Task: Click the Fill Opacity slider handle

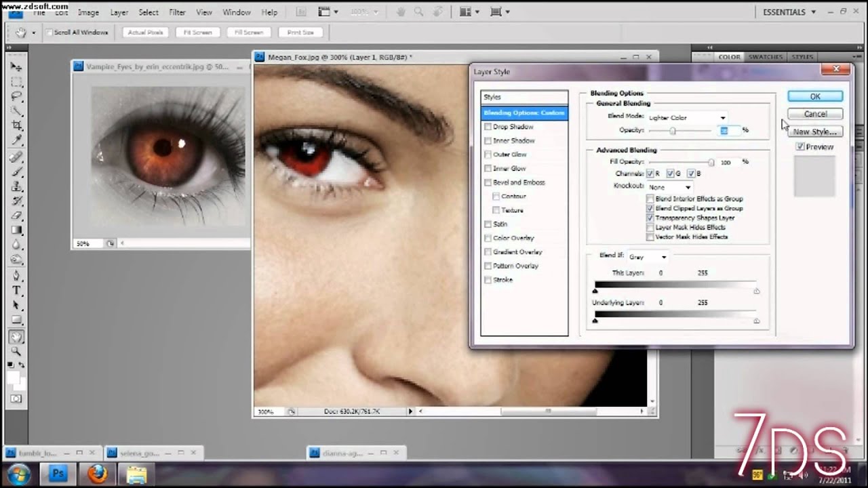Action: pyautogui.click(x=711, y=163)
